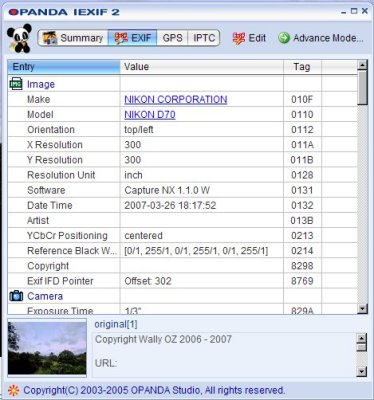Click the original[1] file label
The image size is (374, 400).
tap(116, 324)
